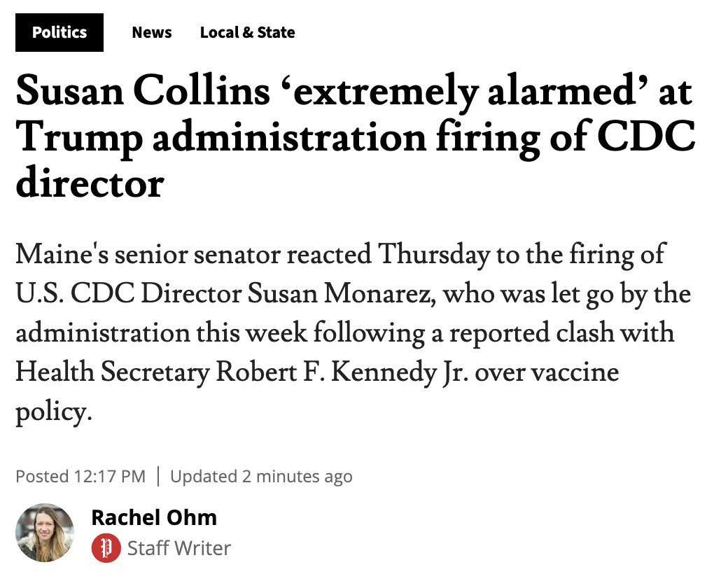Open Rachel Ohm's profile photo
This screenshot has width=714, height=588.
(45, 533)
